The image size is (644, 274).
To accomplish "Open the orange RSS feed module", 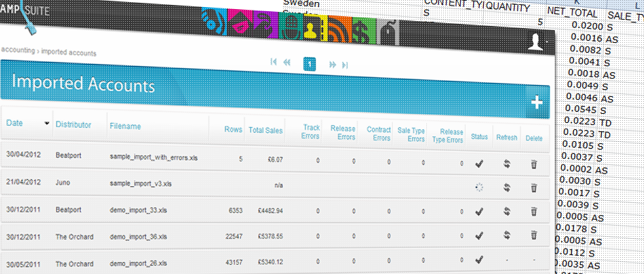I will (340, 30).
